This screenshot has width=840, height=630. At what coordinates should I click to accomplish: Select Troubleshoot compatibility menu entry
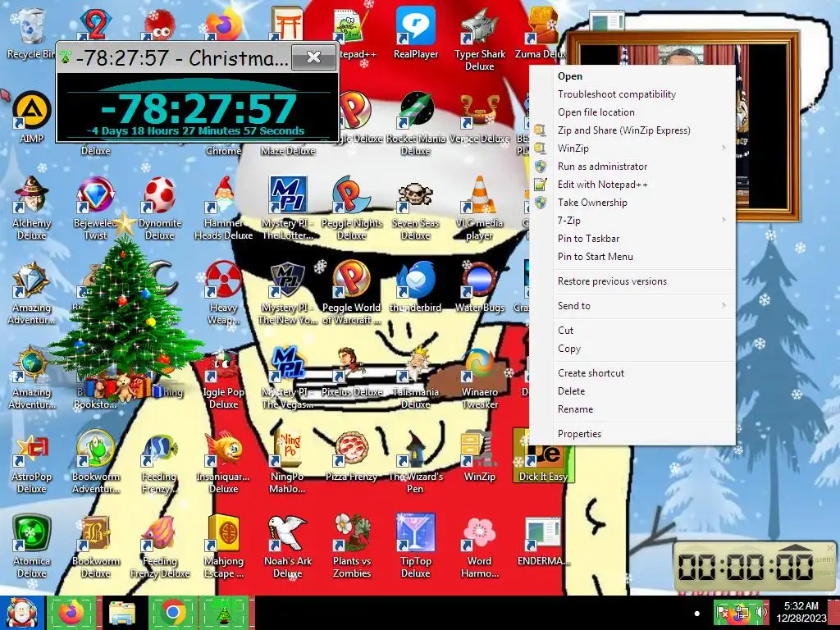632,94
